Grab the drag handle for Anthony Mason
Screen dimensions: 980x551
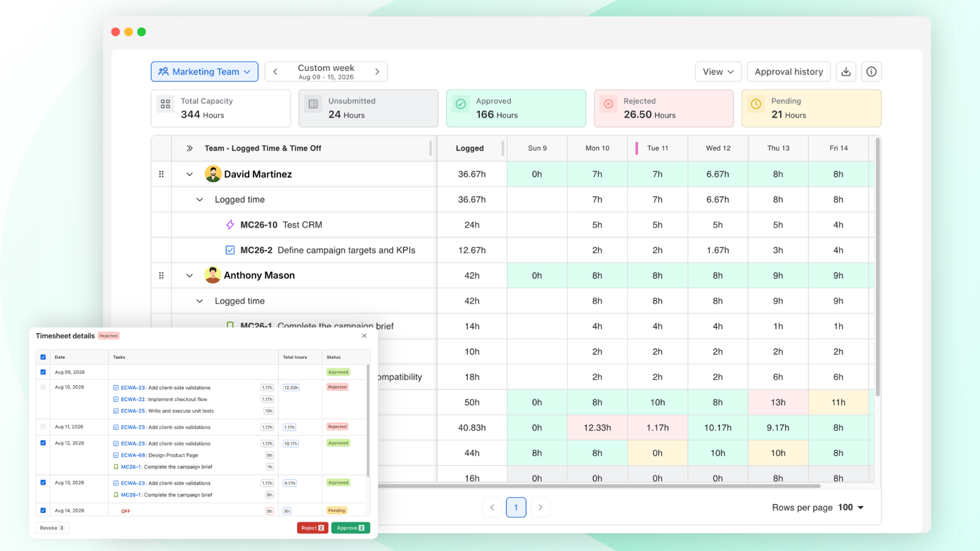pos(161,275)
